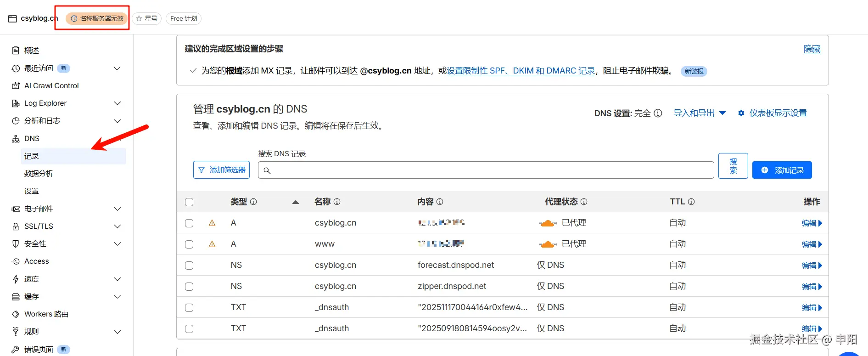Image resolution: width=868 pixels, height=356 pixels.
Task: Click the 规则 filter icon
Action: point(16,332)
